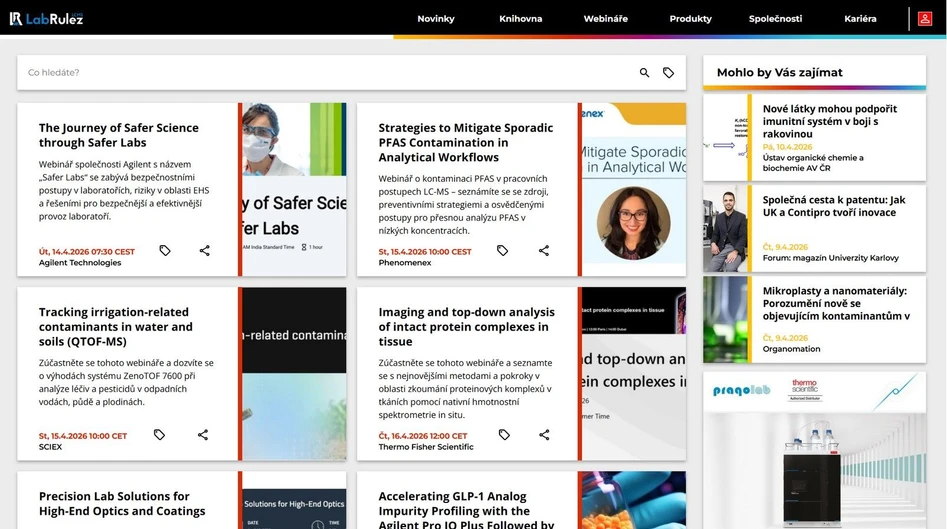Screen dimensions: 947x529
Task: Click date 'Út, 14.4.2026 07:30 CEST'
Action: (x=87, y=252)
